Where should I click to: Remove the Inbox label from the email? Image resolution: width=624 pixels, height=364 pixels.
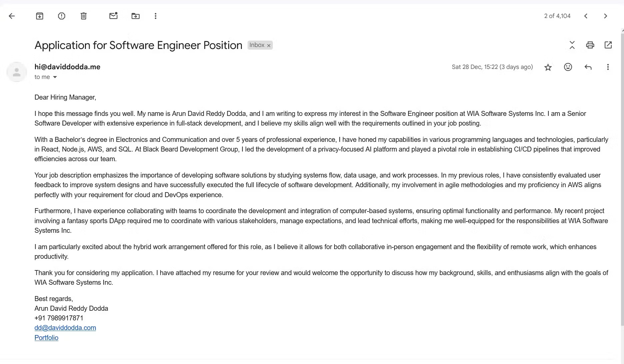[269, 45]
